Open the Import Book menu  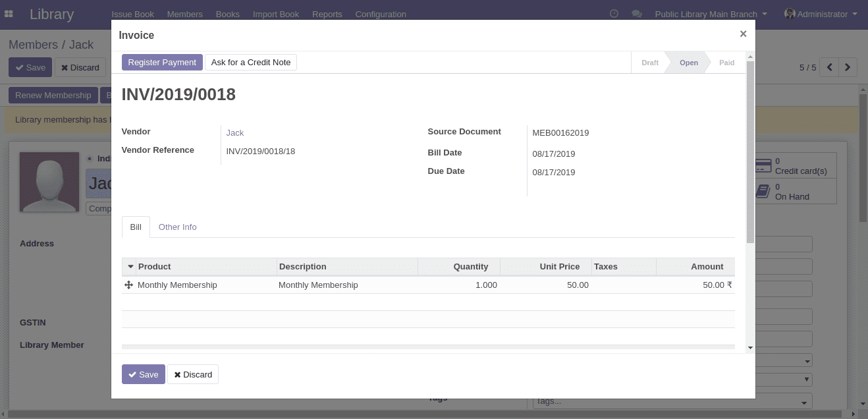coord(276,14)
